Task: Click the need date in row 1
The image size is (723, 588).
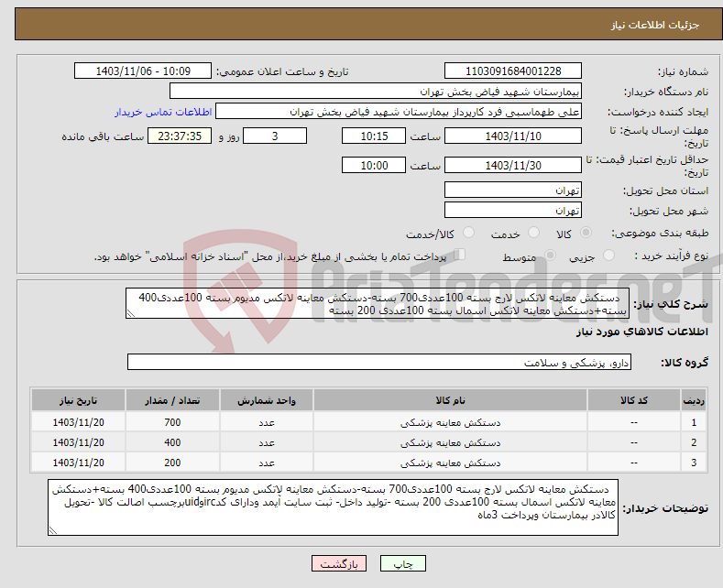Action: tap(79, 422)
